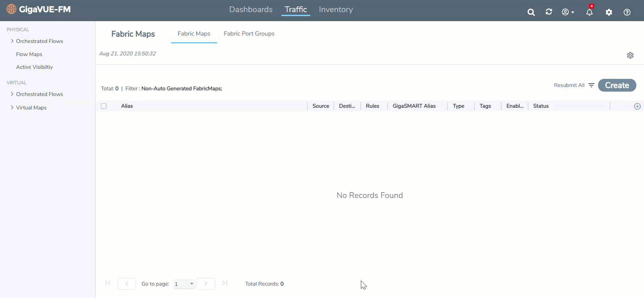
Task: Go to the Dashboards menu
Action: point(251,10)
